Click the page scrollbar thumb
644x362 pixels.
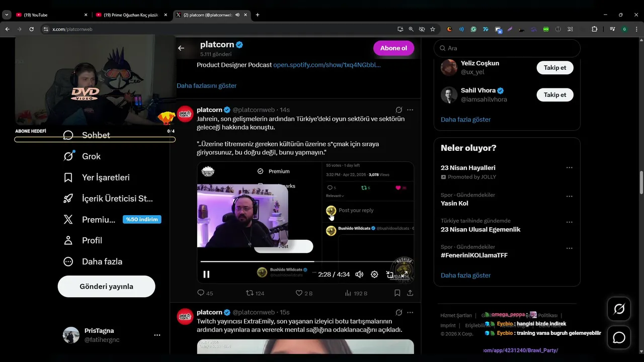click(x=641, y=183)
